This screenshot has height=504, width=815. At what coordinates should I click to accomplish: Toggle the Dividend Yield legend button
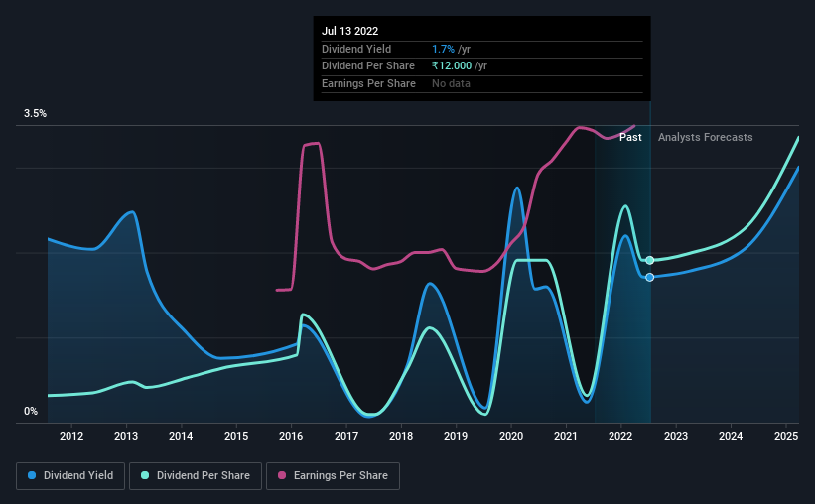point(70,476)
